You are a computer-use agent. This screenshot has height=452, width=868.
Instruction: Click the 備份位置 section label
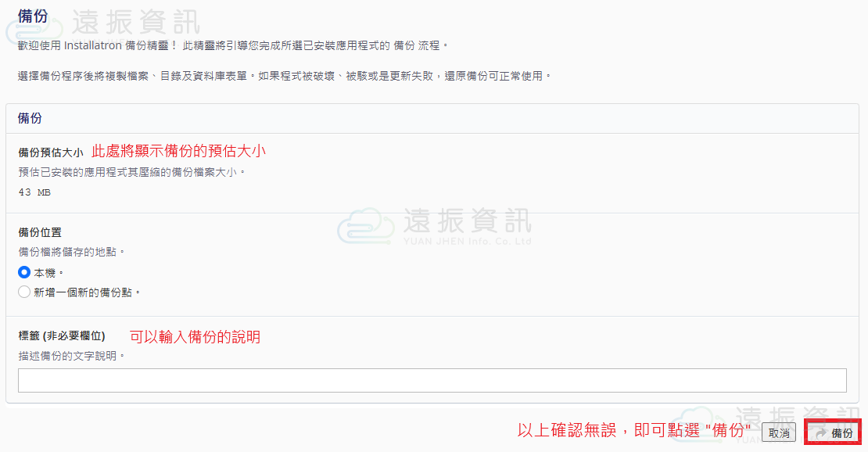(x=40, y=232)
